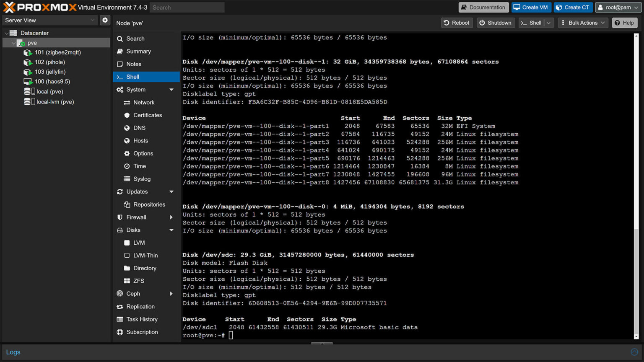Click the Documentation button

[x=483, y=7]
